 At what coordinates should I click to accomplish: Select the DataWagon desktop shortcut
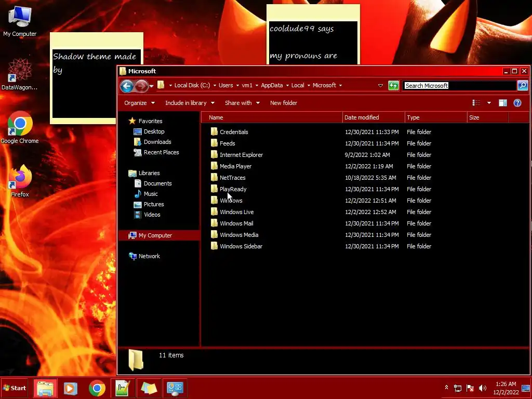click(20, 75)
